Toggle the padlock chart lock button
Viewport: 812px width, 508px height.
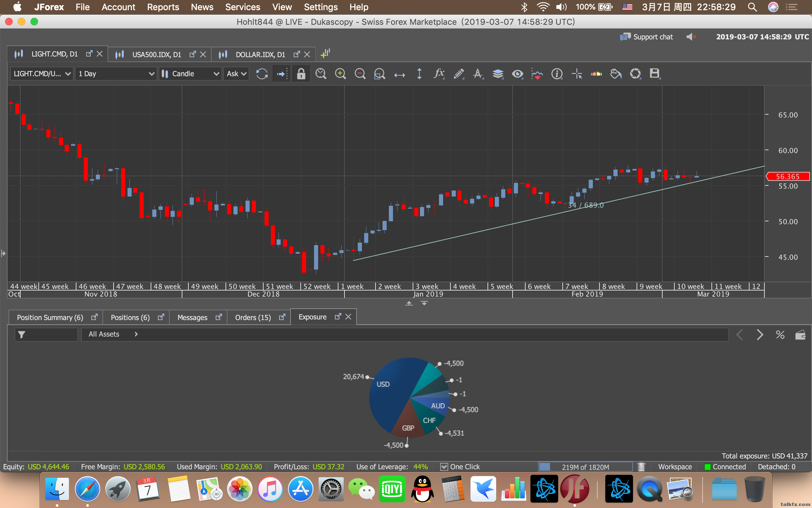[301, 74]
